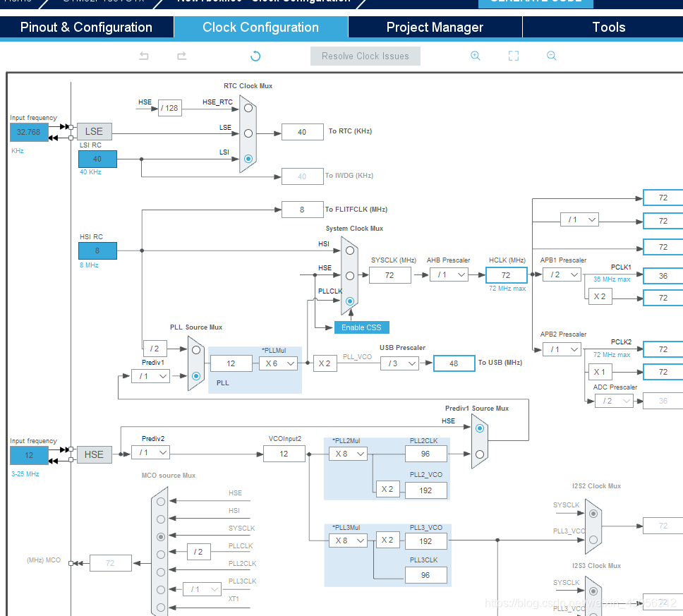Click the VCOInput2 value box
Image resolution: width=683 pixels, height=616 pixels.
coord(284,454)
